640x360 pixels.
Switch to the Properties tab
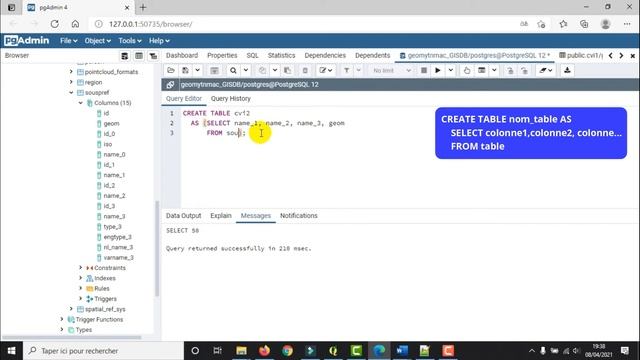click(222, 56)
